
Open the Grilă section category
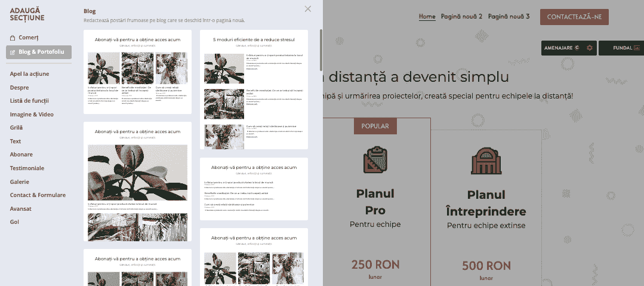click(17, 128)
